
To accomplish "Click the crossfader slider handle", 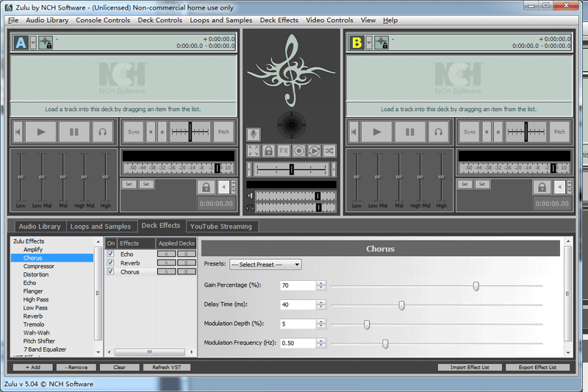I will click(x=291, y=169).
